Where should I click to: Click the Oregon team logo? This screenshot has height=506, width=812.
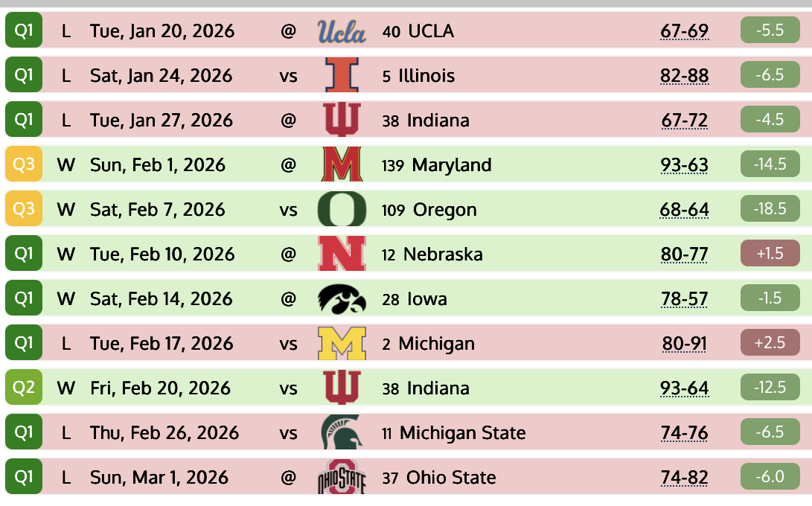(x=342, y=210)
